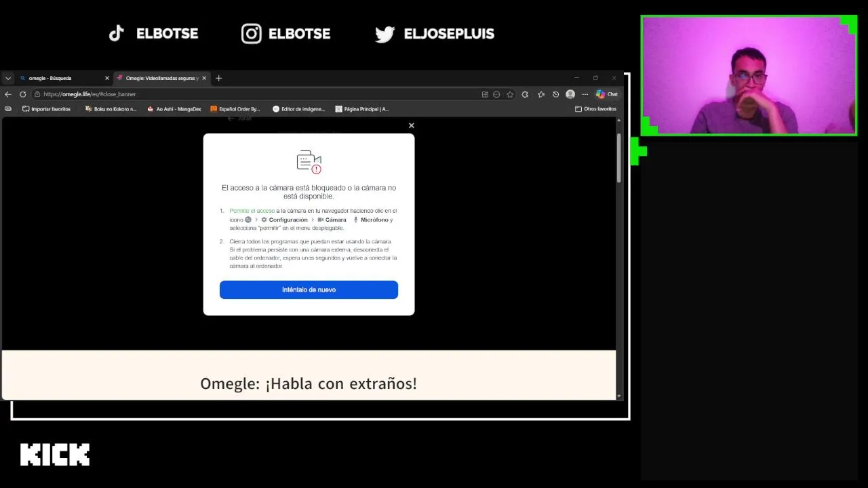
Task: Go back with the browser back arrow
Action: [8, 94]
